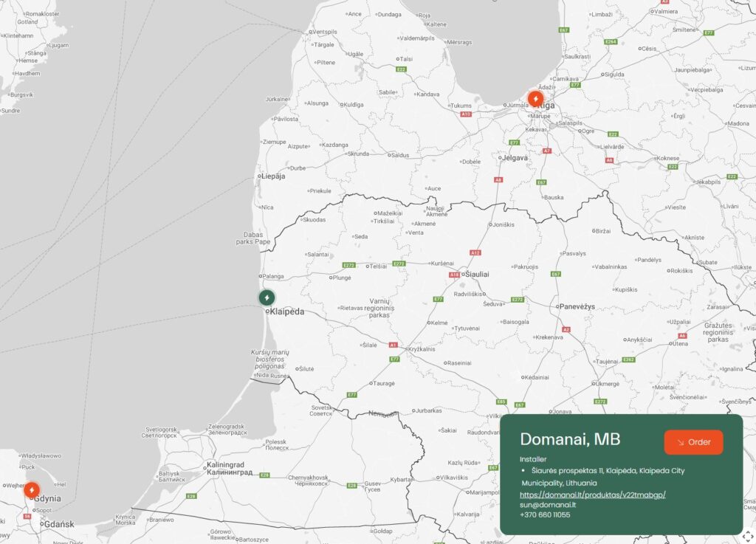
Task: Click the Utena town label
Action: 680,343
